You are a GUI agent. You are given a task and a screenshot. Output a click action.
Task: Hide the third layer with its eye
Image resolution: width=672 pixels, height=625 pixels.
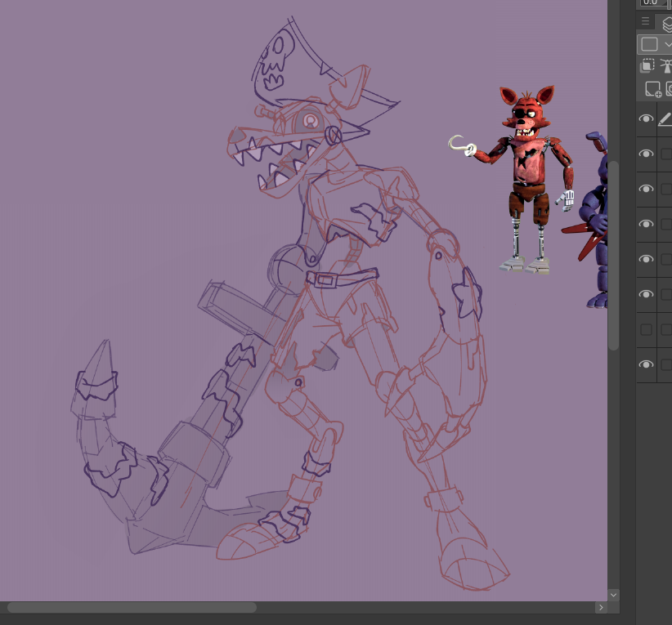pos(647,189)
